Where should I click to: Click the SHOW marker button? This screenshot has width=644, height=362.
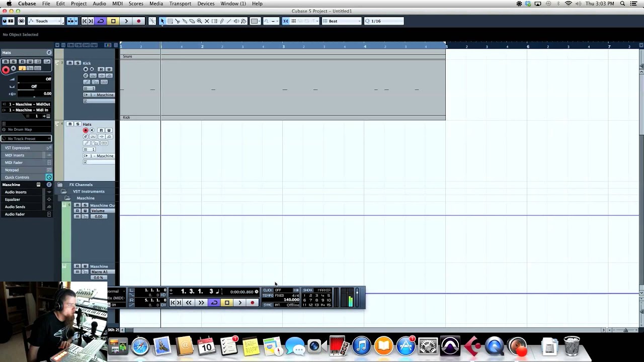[x=307, y=290]
